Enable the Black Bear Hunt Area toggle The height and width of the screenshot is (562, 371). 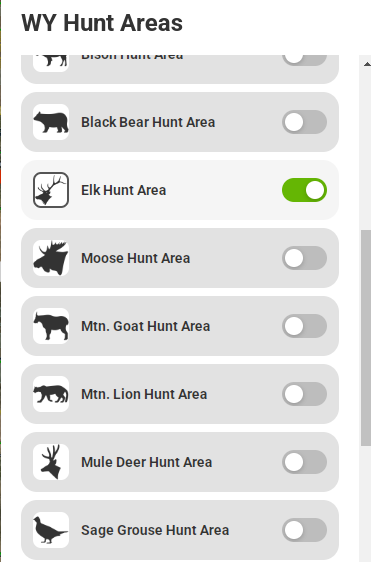click(x=304, y=122)
